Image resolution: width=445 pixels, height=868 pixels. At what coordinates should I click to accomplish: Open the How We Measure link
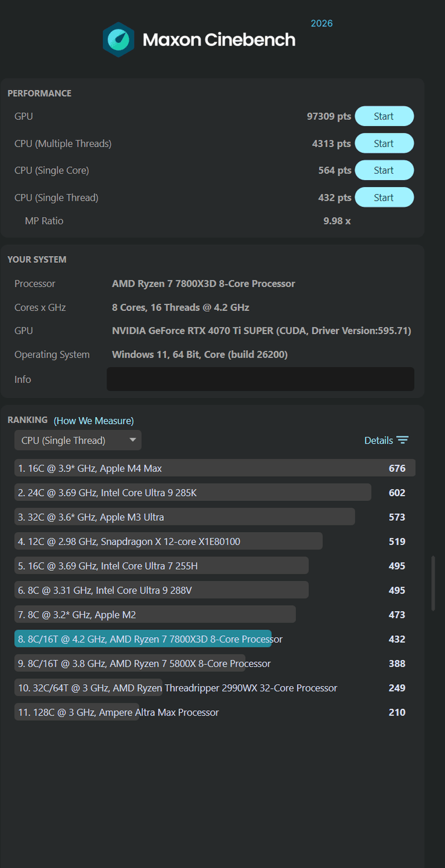click(x=94, y=420)
